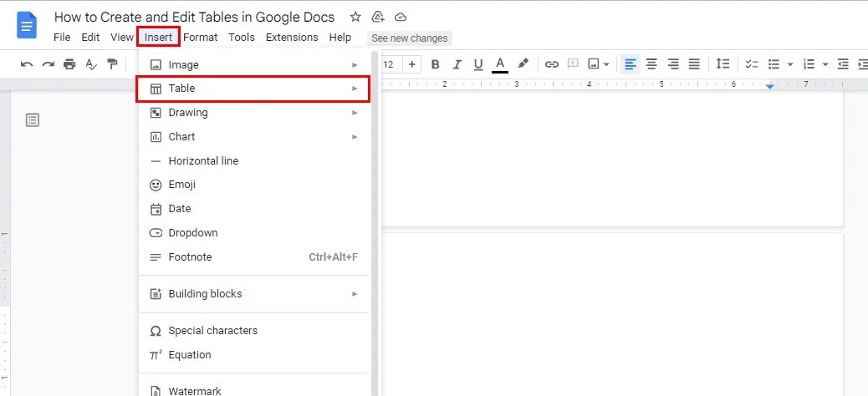Open the File menu
Image resolution: width=868 pixels, height=396 pixels.
pyautogui.click(x=62, y=38)
